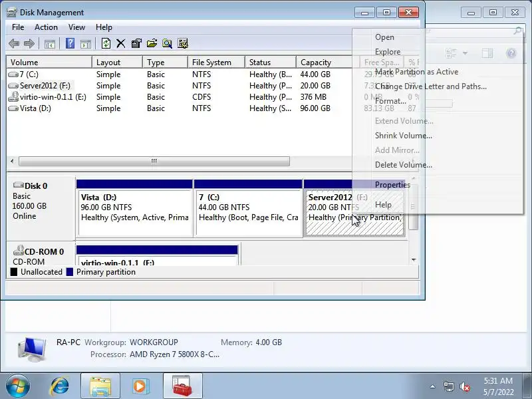Screen dimensions: 532x399
Task: Click the Forward arrow toolbar icon
Action: [x=29, y=43]
